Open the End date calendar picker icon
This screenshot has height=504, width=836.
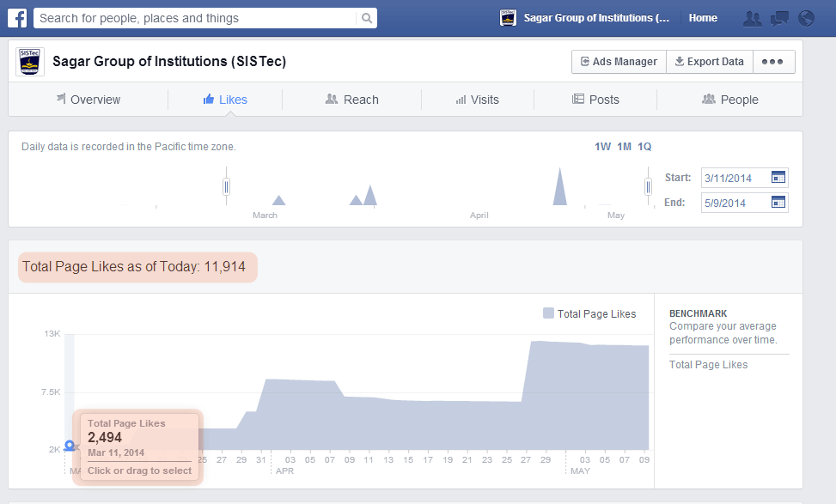778,203
